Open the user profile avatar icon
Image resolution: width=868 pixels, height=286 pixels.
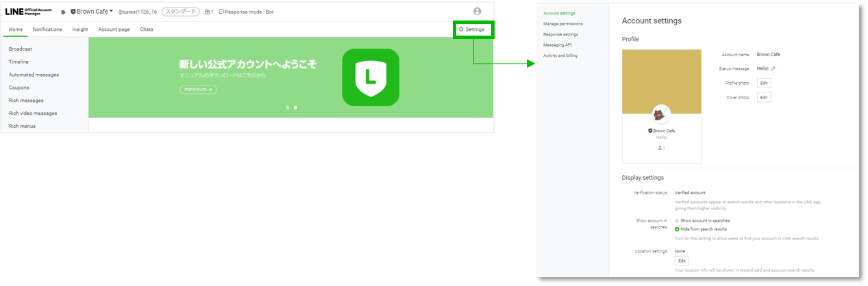coord(478,11)
